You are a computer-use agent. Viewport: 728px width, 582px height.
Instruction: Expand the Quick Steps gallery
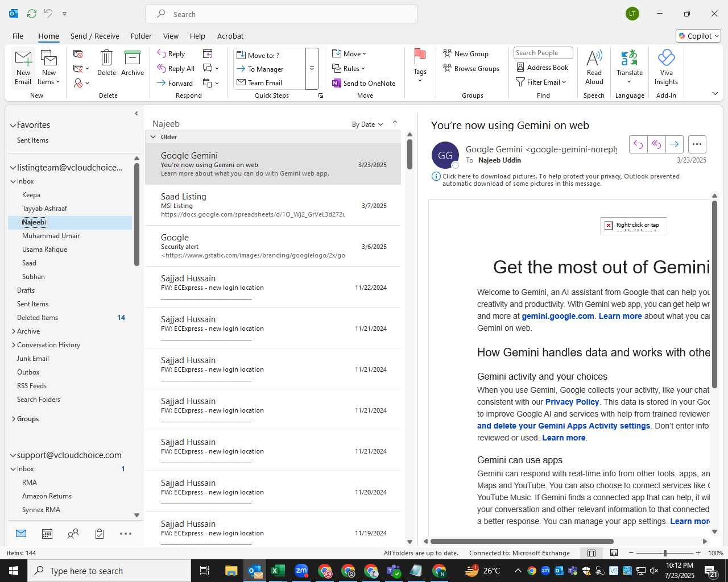[312, 69]
